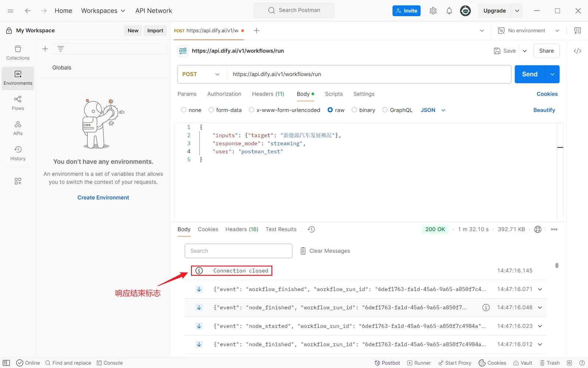Open response history clock icon
Image resolution: width=588 pixels, height=368 pixels.
(x=311, y=229)
